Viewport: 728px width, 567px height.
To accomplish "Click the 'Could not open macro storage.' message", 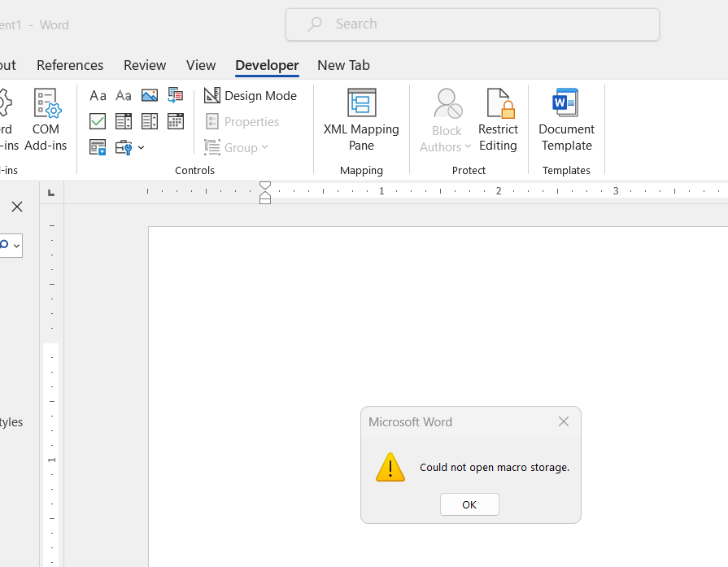I will click(x=495, y=467).
